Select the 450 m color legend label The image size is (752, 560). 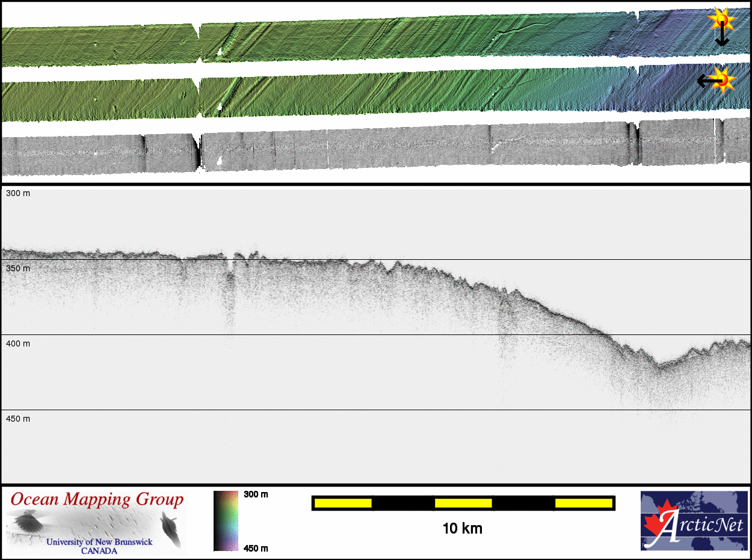click(256, 547)
